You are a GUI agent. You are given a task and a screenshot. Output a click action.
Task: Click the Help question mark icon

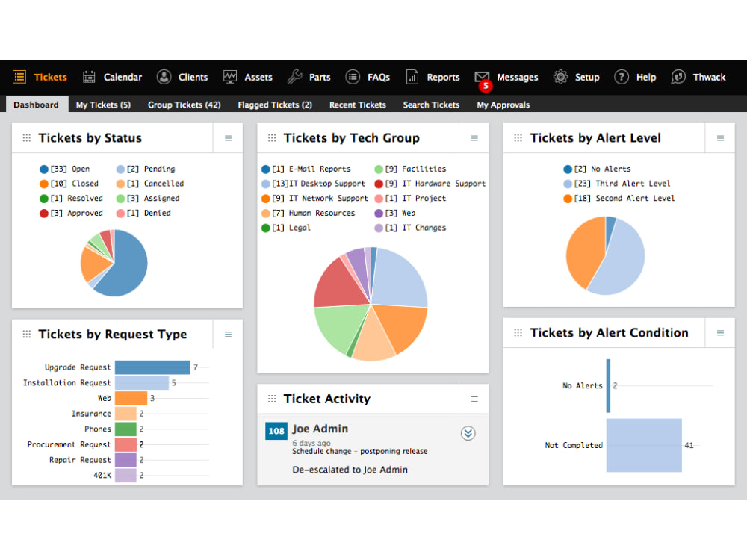[622, 77]
